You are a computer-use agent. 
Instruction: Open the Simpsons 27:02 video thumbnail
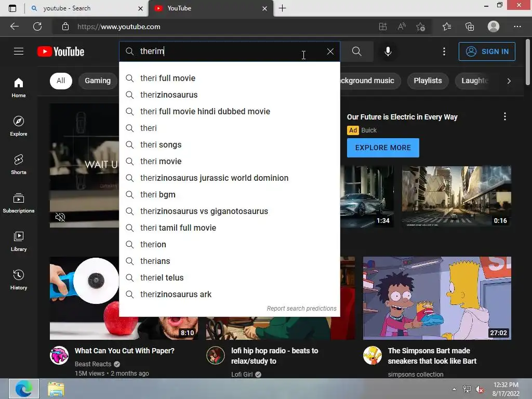pyautogui.click(x=437, y=298)
